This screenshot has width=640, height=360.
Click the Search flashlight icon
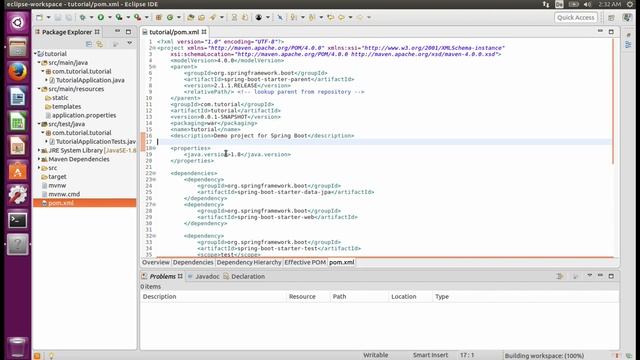click(x=213, y=18)
